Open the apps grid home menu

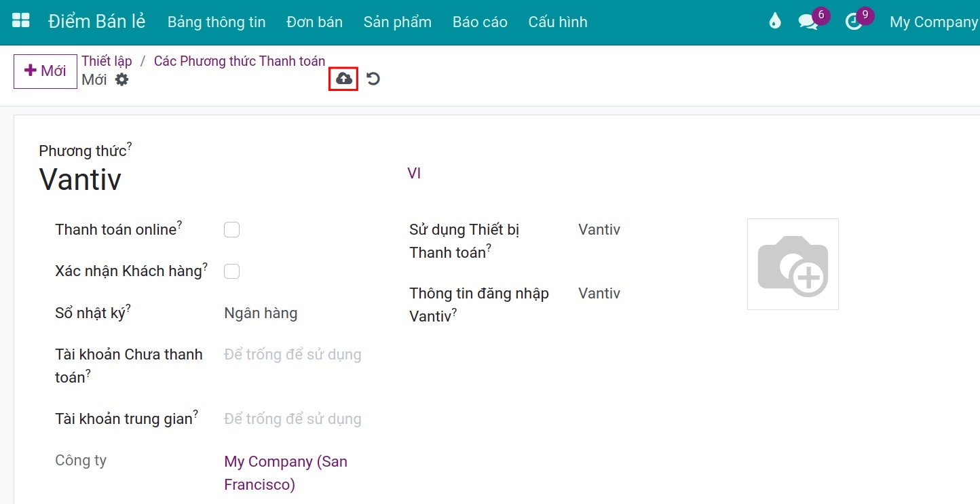coord(21,21)
